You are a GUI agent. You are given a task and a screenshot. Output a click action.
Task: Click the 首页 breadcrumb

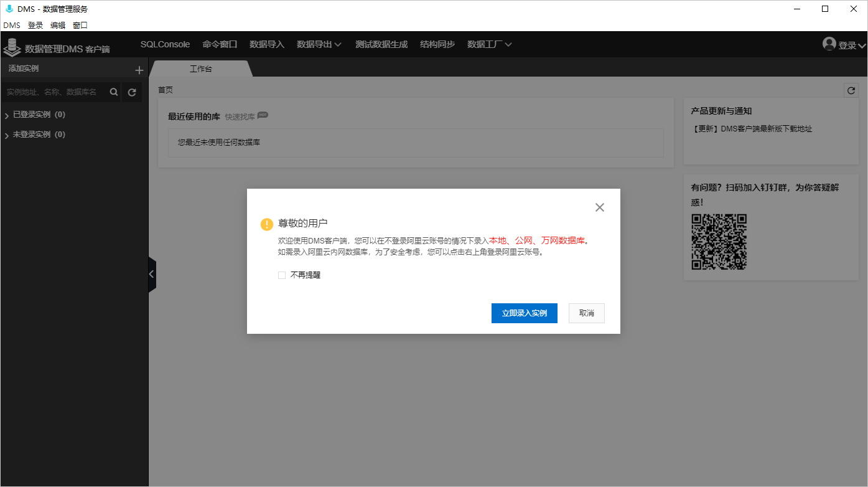coord(166,90)
